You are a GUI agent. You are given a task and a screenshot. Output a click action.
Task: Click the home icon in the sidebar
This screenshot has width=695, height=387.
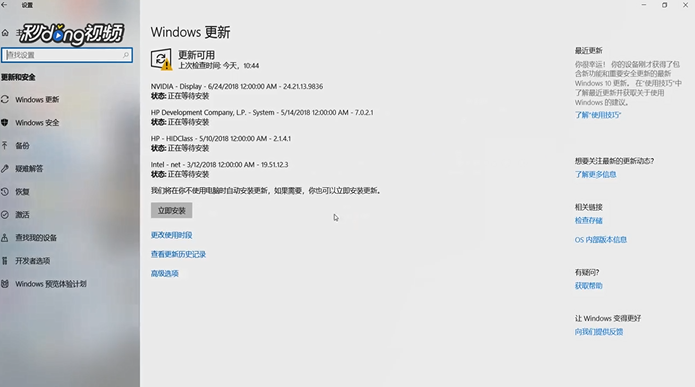coord(5,33)
